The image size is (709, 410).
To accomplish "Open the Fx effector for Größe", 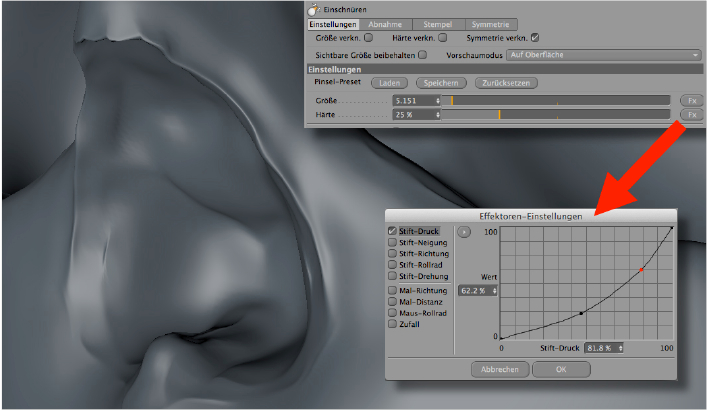I will tap(689, 101).
